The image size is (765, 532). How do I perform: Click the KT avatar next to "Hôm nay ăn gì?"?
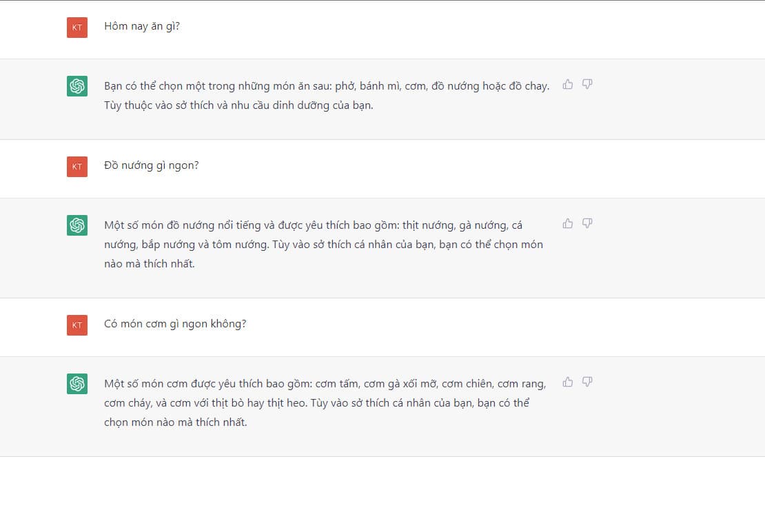coord(77,28)
